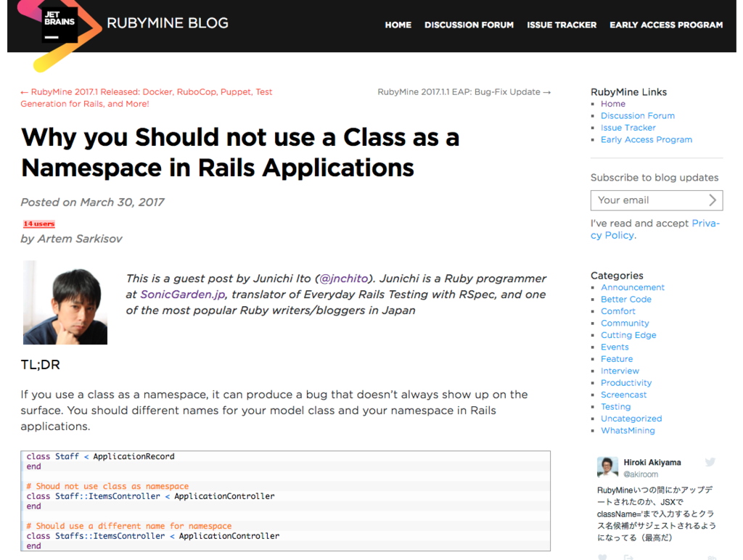743x560 pixels.
Task: Click Home in RubyMine Links sidebar
Action: 612,104
